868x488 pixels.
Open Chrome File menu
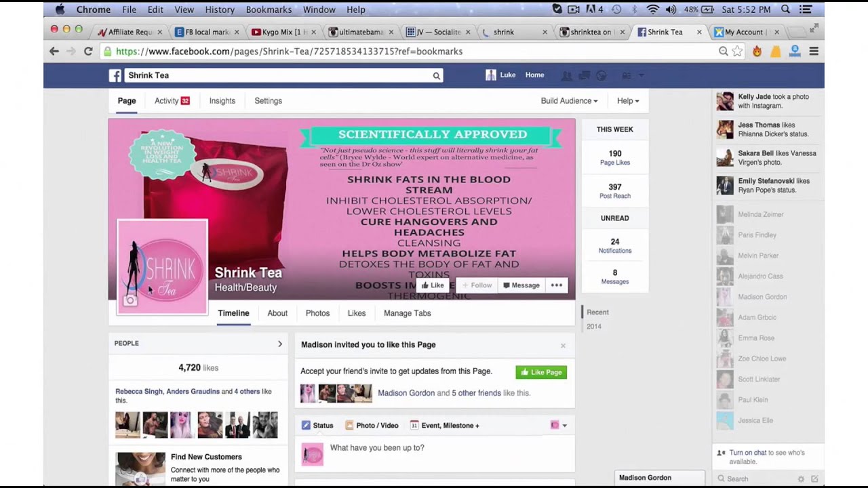click(x=129, y=9)
